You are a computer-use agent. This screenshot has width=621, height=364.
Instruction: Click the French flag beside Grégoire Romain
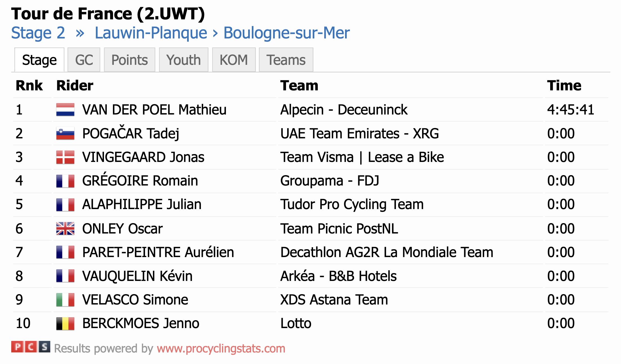[65, 181]
